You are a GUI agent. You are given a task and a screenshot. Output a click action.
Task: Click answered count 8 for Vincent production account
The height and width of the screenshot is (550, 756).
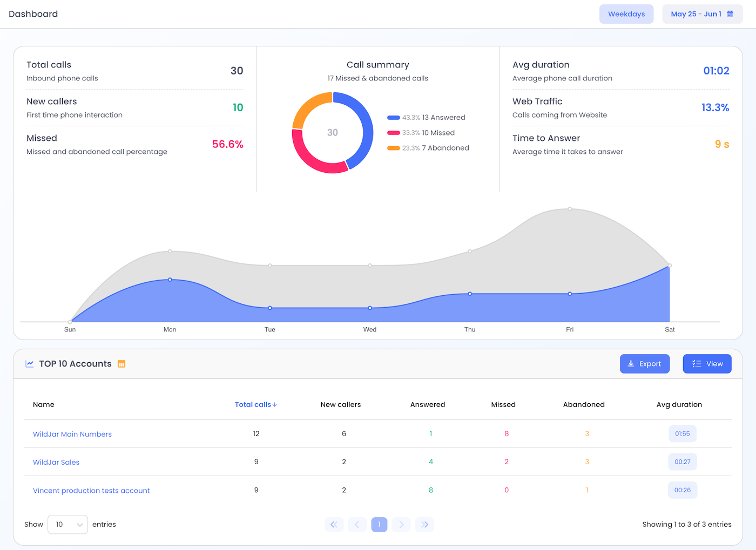(431, 490)
